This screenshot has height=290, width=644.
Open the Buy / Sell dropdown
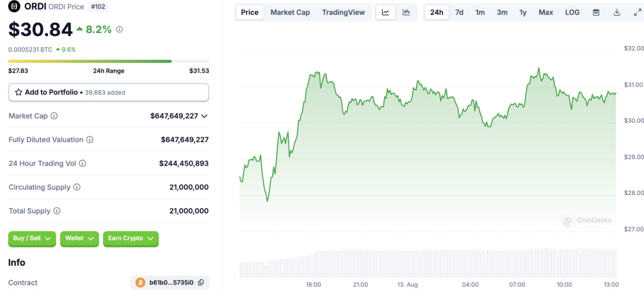pos(32,238)
